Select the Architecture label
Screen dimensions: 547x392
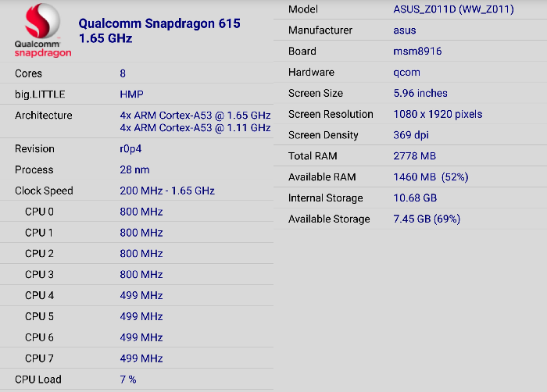point(43,116)
